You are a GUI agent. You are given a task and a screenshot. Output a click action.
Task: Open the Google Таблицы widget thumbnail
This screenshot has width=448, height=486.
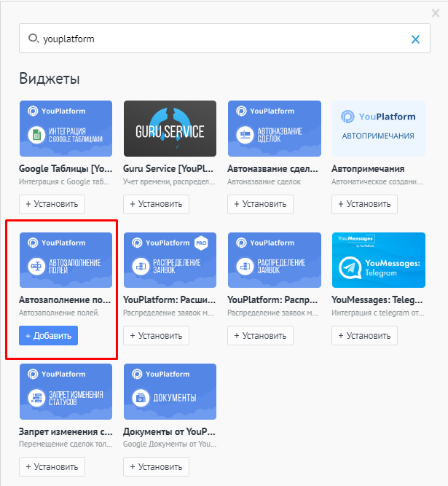click(66, 129)
